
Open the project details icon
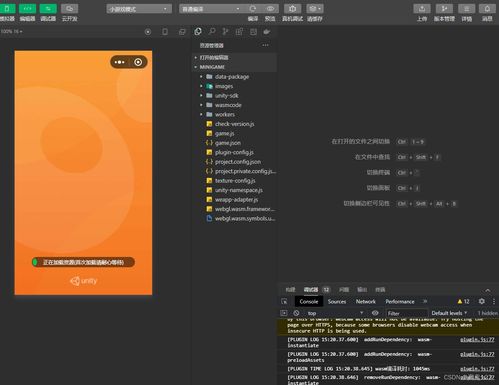click(467, 9)
